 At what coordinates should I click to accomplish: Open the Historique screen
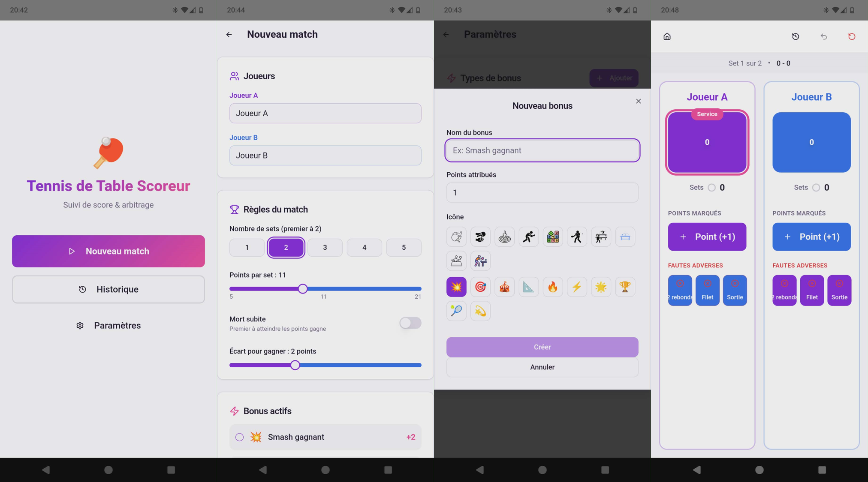[108, 289]
